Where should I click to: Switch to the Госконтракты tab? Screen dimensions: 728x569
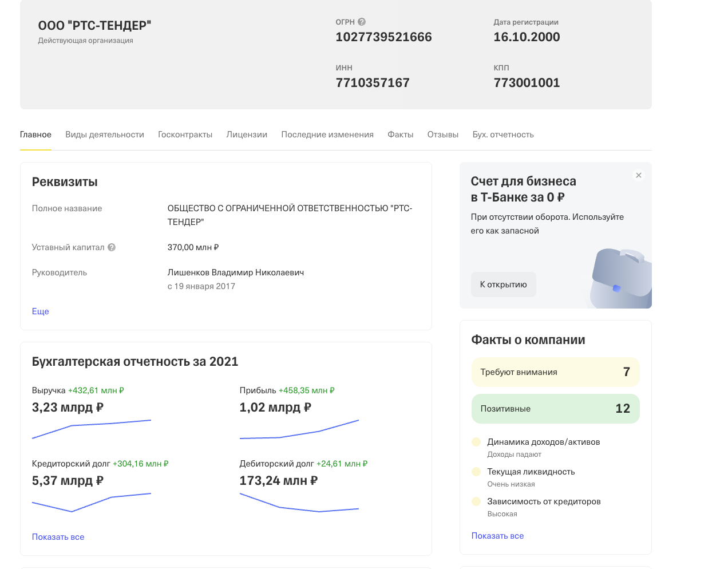point(185,135)
